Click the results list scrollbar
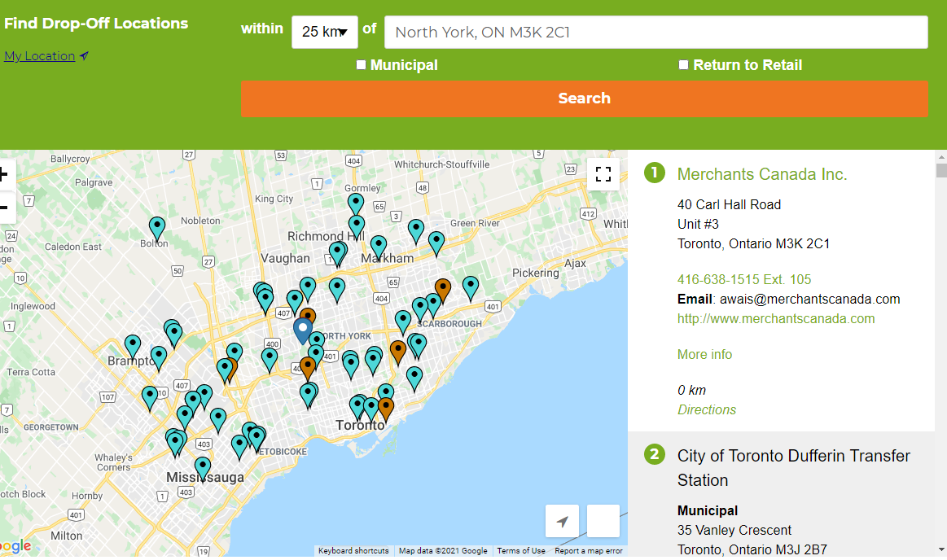The image size is (947, 560). 941,170
